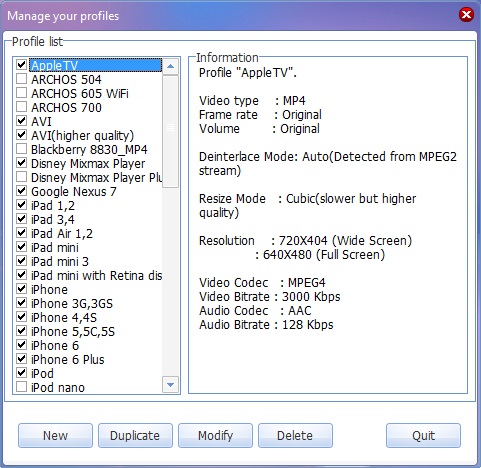The height and width of the screenshot is (468, 481).
Task: Disable the iPhone 6 Plus checkbox
Action: 22,359
